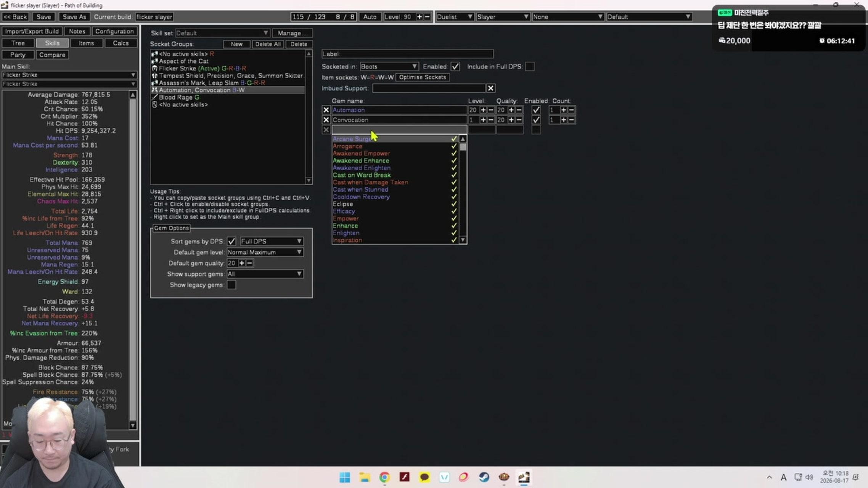The image size is (868, 488).
Task: Click the Import/Export Build button
Action: [x=32, y=31]
